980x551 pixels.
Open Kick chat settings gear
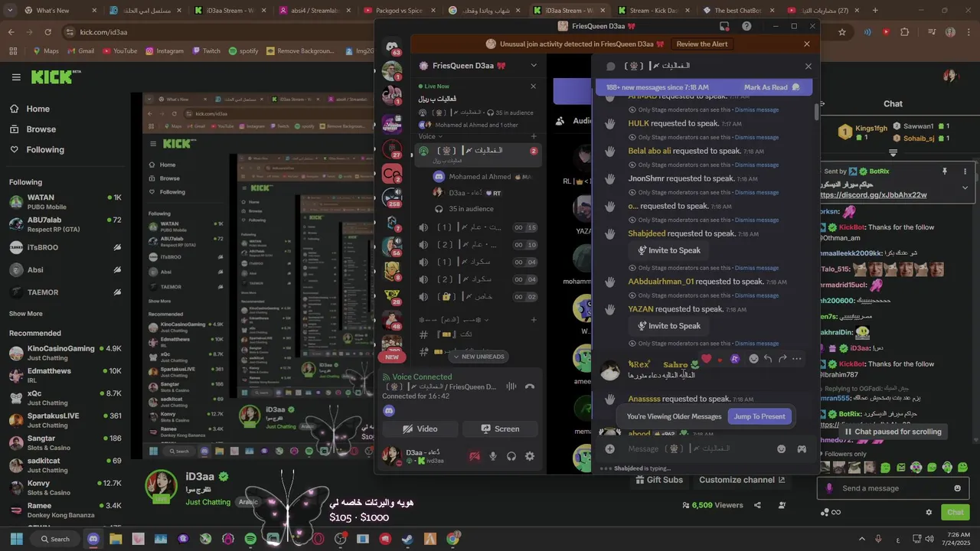[x=929, y=512]
